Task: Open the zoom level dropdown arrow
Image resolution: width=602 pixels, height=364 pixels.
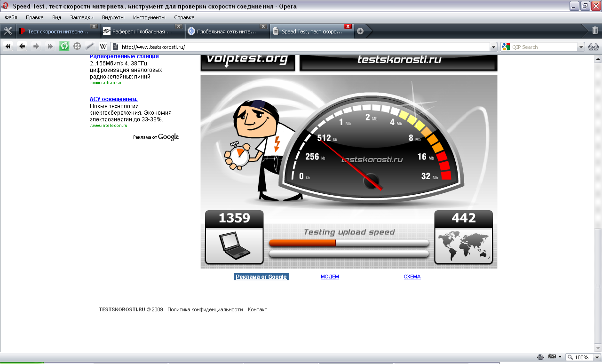Action: coord(597,357)
